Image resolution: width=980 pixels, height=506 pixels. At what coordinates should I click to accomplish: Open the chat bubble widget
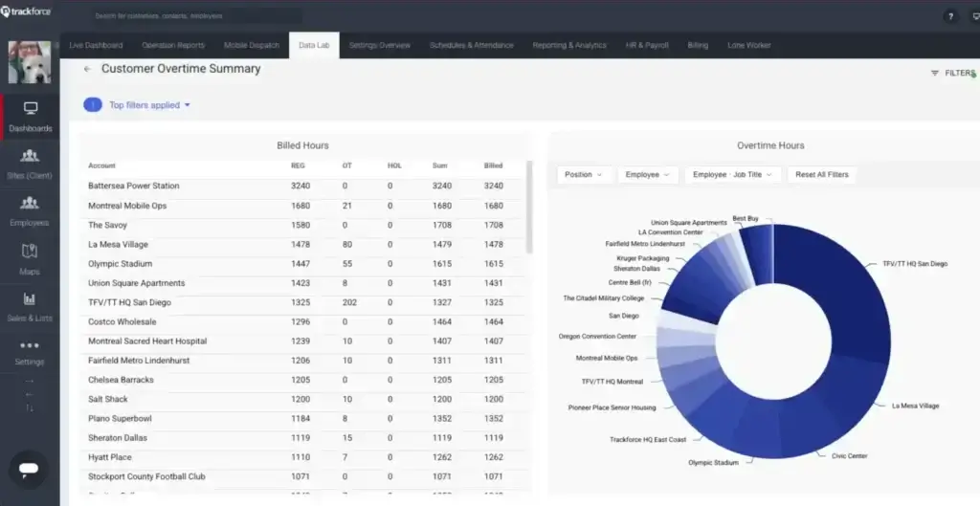[x=28, y=469]
